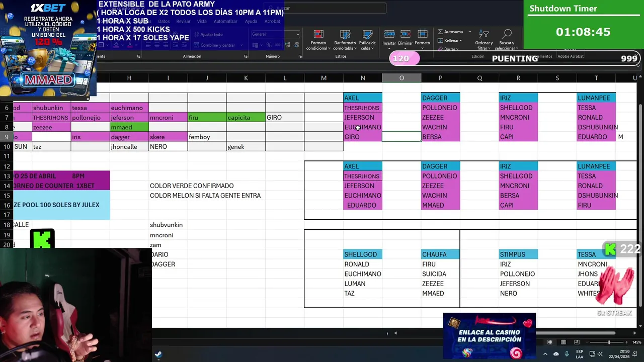Image resolution: width=644 pixels, height=362 pixels.
Task: Select column header N
Action: [x=363, y=78]
